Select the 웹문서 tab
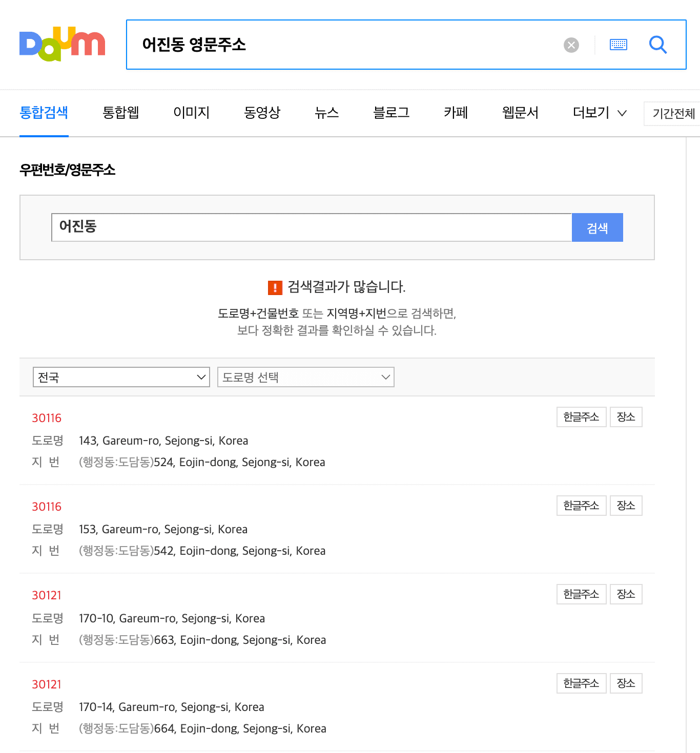The width and height of the screenshot is (700, 753). click(x=520, y=113)
